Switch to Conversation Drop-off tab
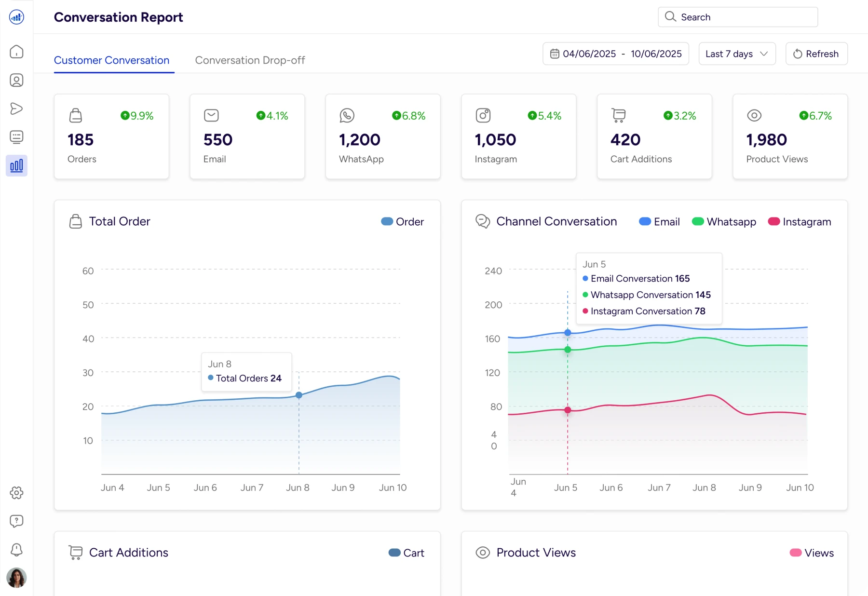This screenshot has width=868, height=596. (250, 60)
